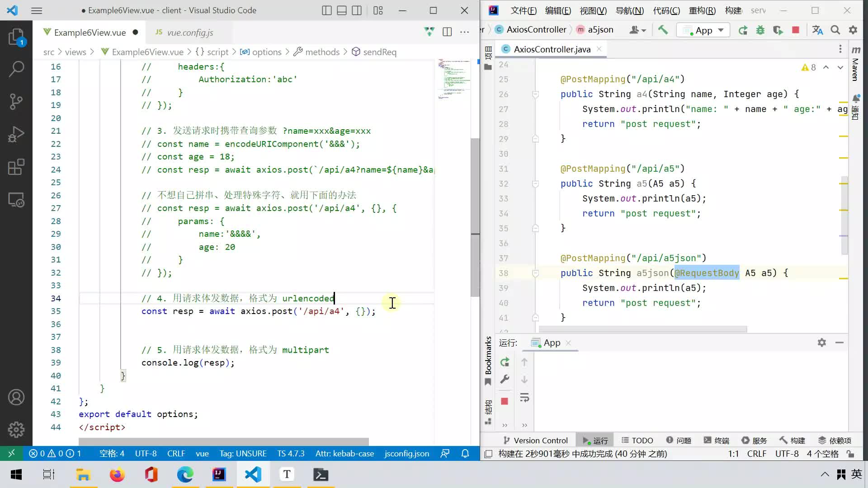Open Firefox from the taskbar
The width and height of the screenshot is (868, 488).
point(117,474)
